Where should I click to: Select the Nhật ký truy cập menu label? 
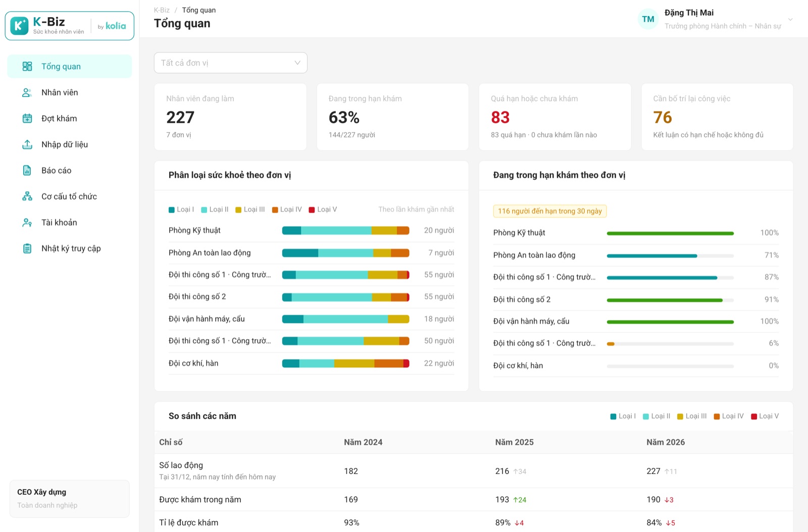coord(71,248)
